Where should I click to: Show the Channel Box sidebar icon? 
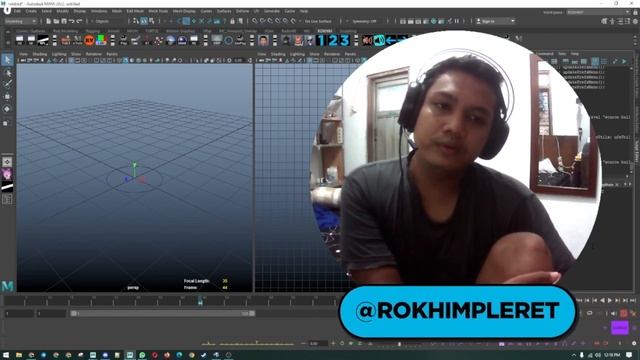pos(635,21)
